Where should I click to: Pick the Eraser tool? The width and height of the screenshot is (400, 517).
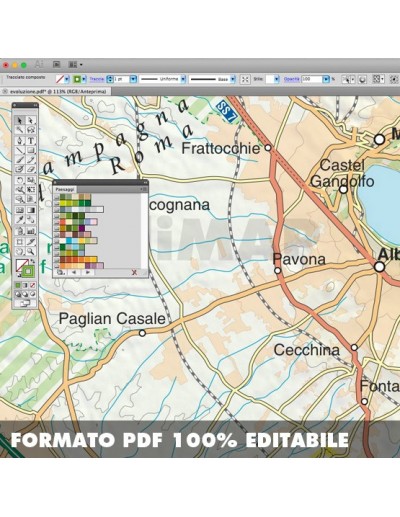tap(31, 169)
